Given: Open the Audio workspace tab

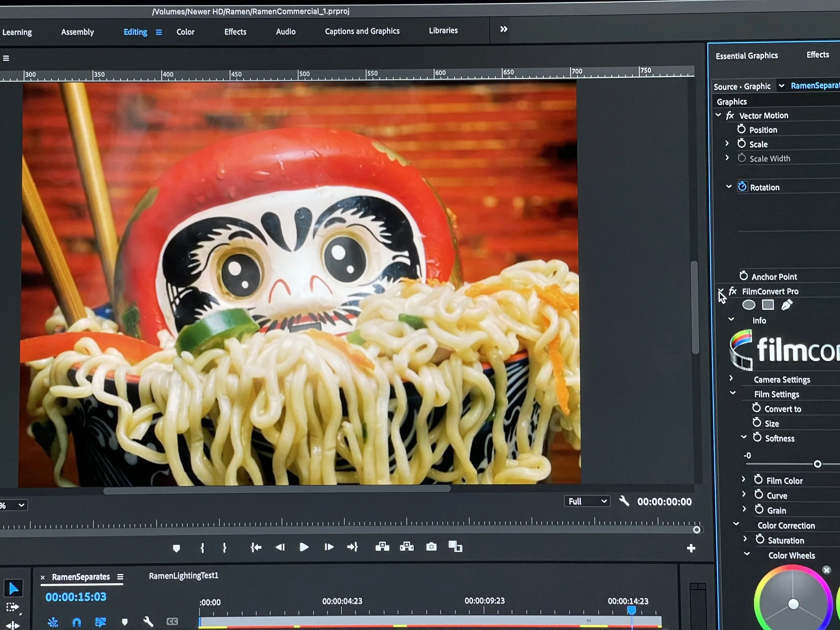Looking at the screenshot, I should tap(286, 32).
